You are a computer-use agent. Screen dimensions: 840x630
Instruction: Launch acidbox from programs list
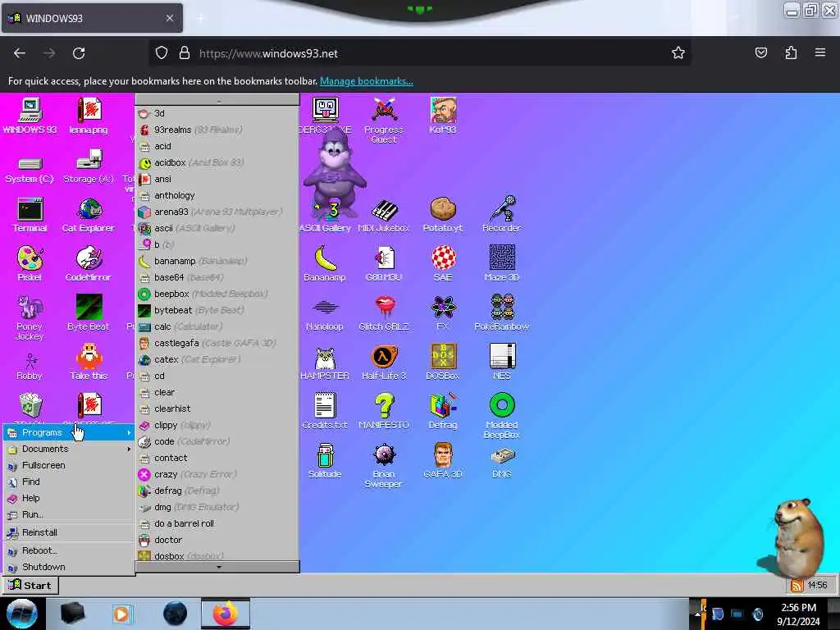coord(217,162)
